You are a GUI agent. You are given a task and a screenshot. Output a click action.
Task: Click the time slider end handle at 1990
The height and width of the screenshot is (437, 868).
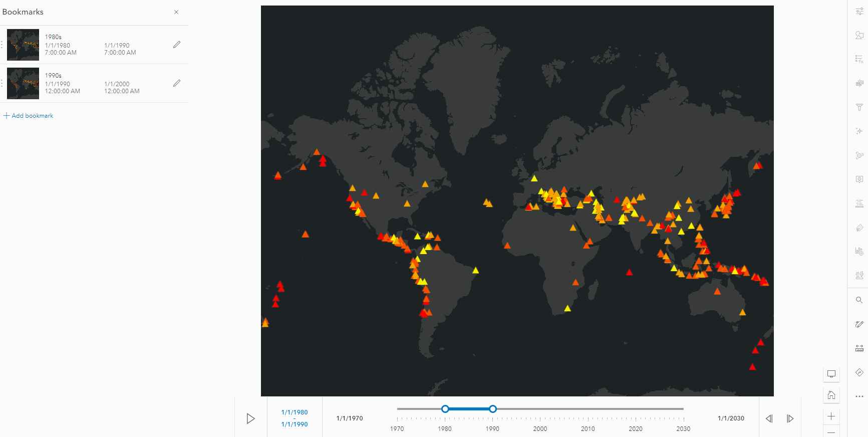click(x=493, y=409)
